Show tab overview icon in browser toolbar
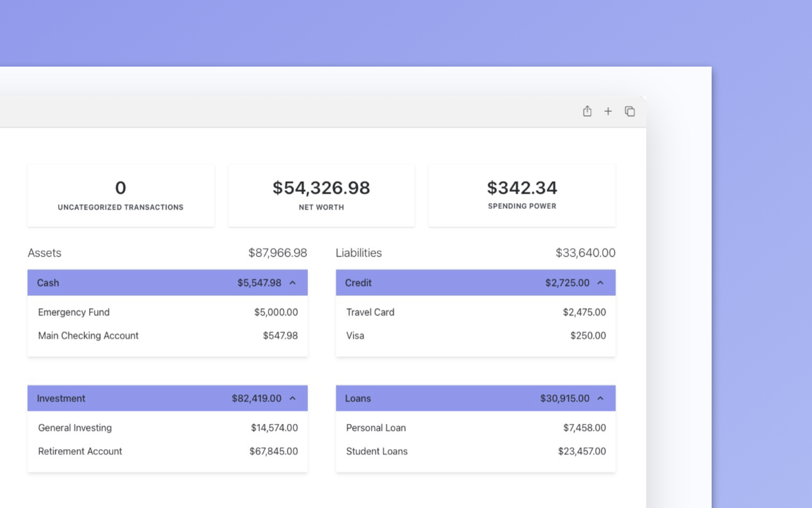Image resolution: width=812 pixels, height=508 pixels. [630, 111]
